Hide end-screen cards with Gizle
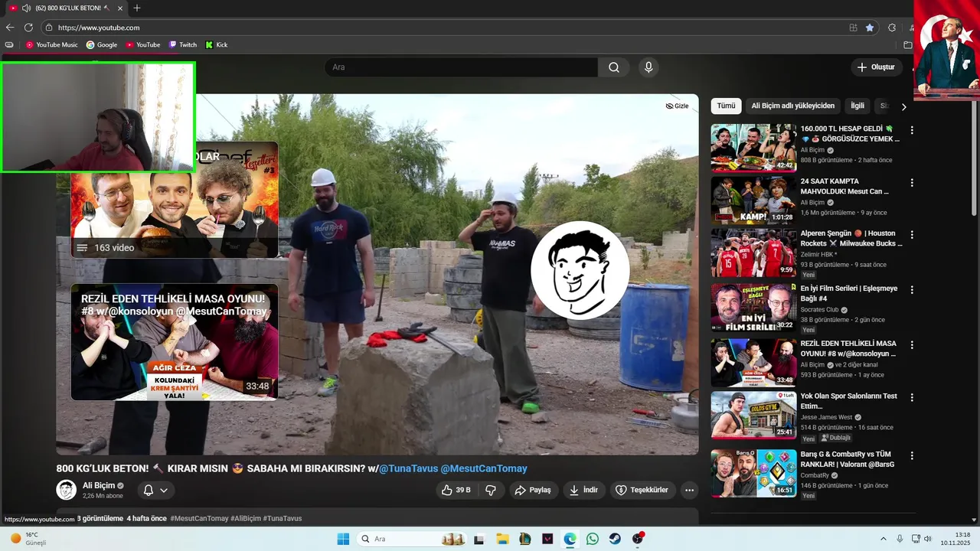Screen dimensions: 980x551 click(677, 106)
